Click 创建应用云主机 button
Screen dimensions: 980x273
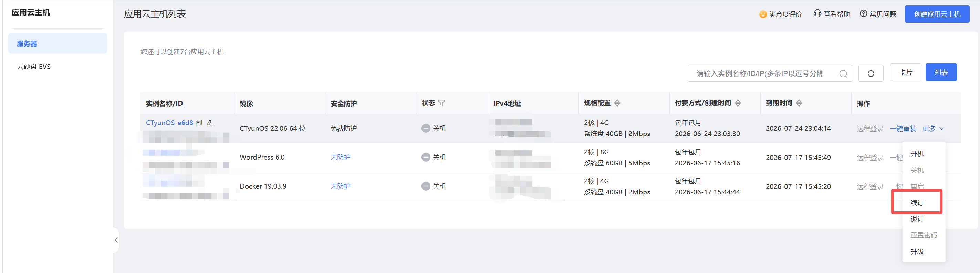coord(937,14)
